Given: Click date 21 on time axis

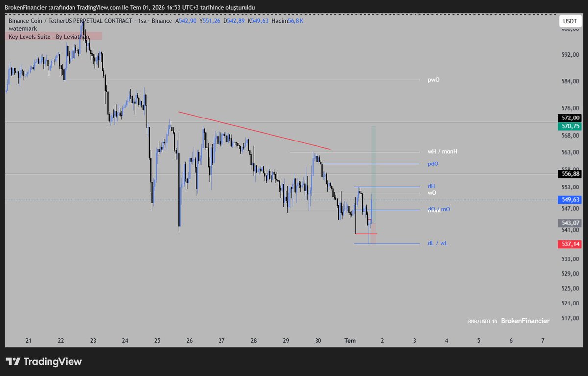Looking at the screenshot, I should tap(29, 340).
